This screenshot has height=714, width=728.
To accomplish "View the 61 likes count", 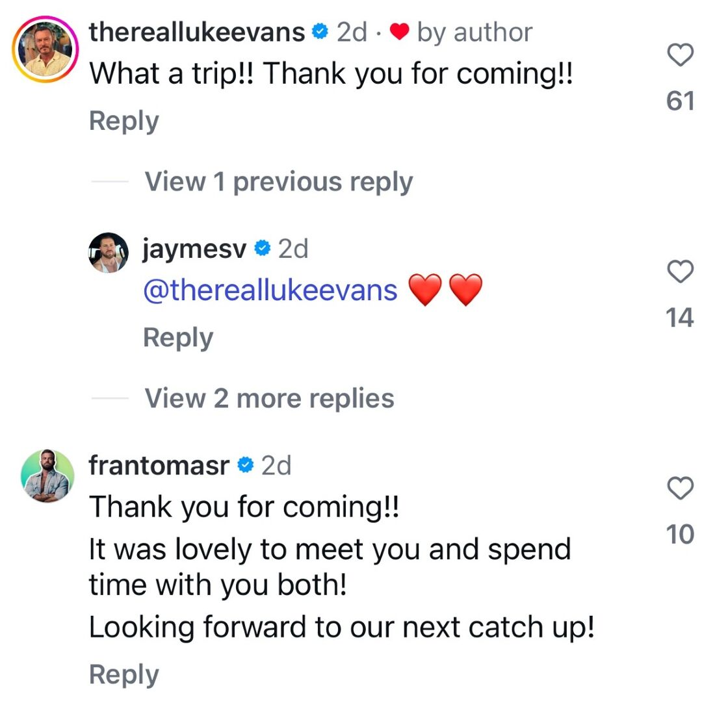I will point(681,101).
